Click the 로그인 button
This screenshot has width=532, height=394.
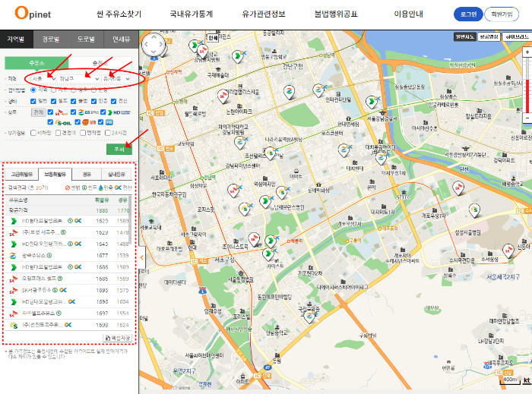coord(468,14)
